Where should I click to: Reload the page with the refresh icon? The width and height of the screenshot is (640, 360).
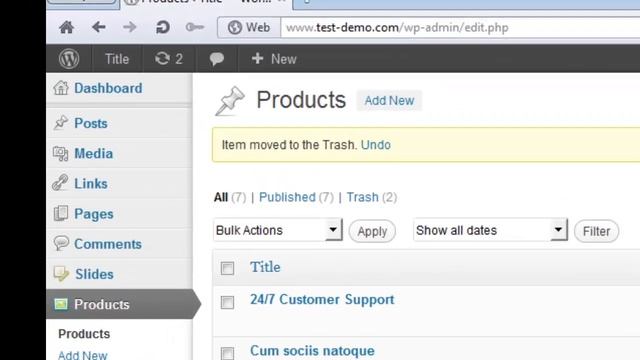(162, 27)
